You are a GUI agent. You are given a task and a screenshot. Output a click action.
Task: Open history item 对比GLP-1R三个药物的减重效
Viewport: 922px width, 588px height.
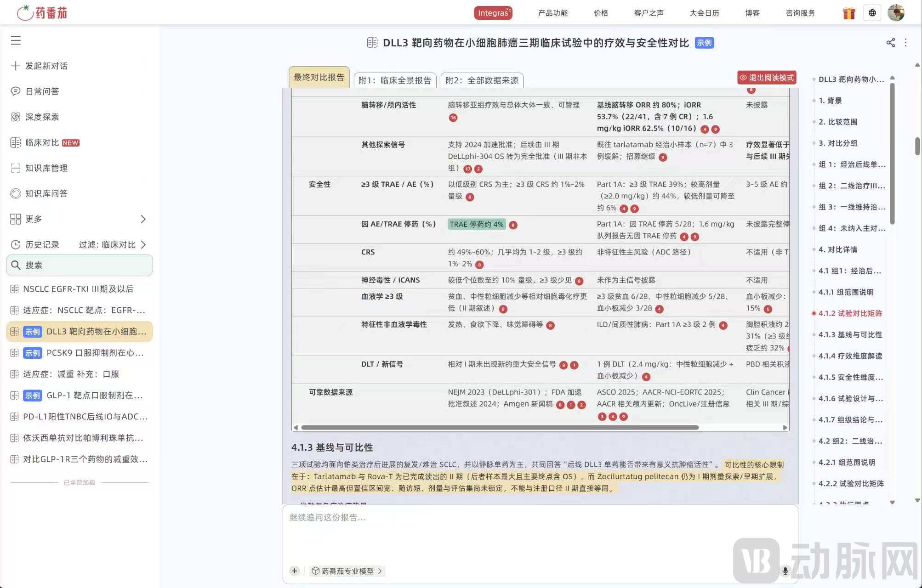[79, 459]
